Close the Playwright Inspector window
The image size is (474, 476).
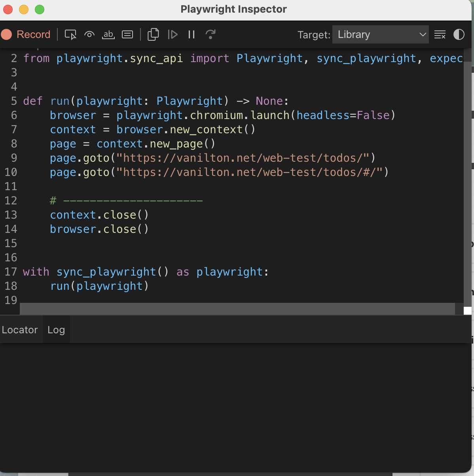(8, 9)
